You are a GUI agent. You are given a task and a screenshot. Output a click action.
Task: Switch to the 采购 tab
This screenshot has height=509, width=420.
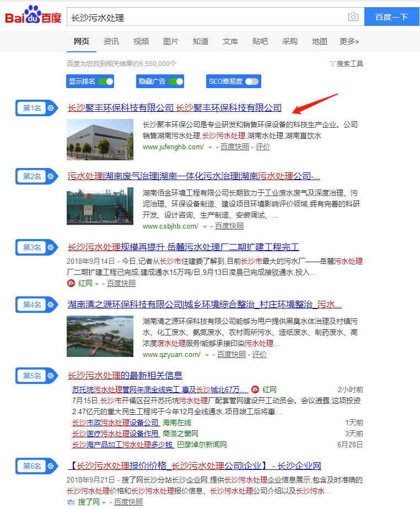tap(290, 41)
